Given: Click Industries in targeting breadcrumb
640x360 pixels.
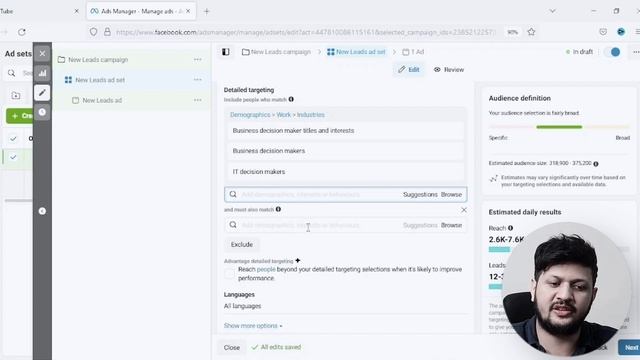Looking at the screenshot, I should click(311, 115).
